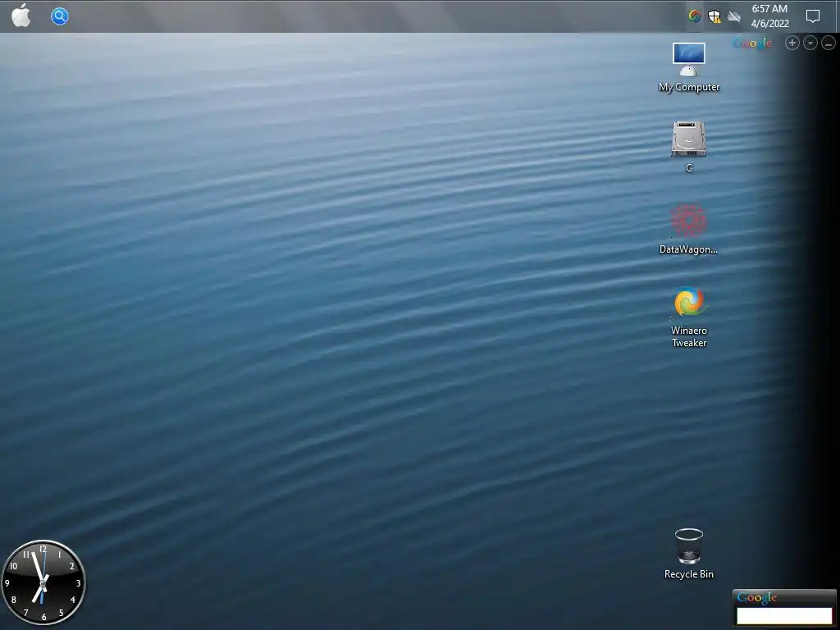This screenshot has width=840, height=630.
Task: Click the 4/6/2022 date in taskbar
Action: (x=769, y=24)
